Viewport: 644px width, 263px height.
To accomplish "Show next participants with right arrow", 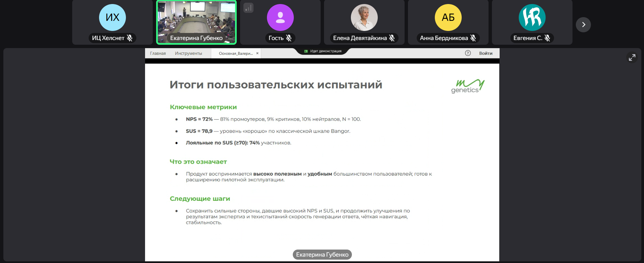I will [583, 25].
